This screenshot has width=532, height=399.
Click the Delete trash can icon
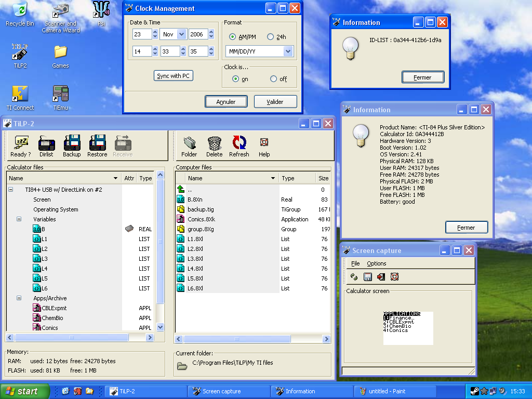tap(215, 147)
